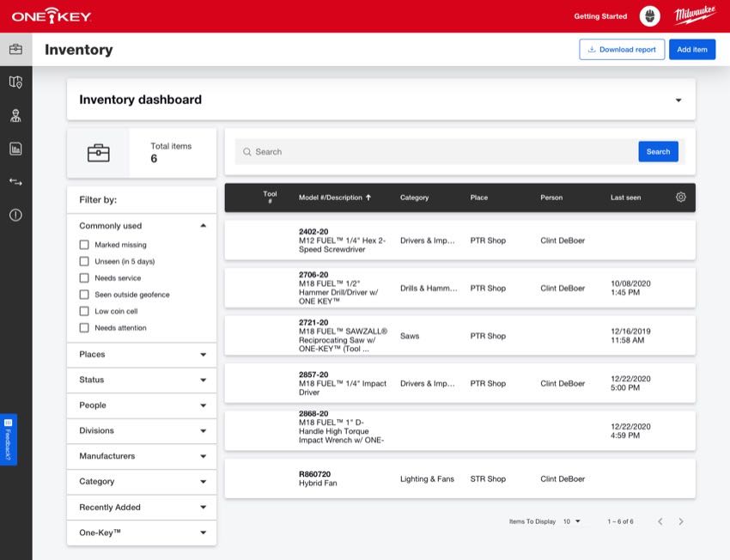The height and width of the screenshot is (560, 730).
Task: Click Getting Started in the top bar
Action: (599, 15)
